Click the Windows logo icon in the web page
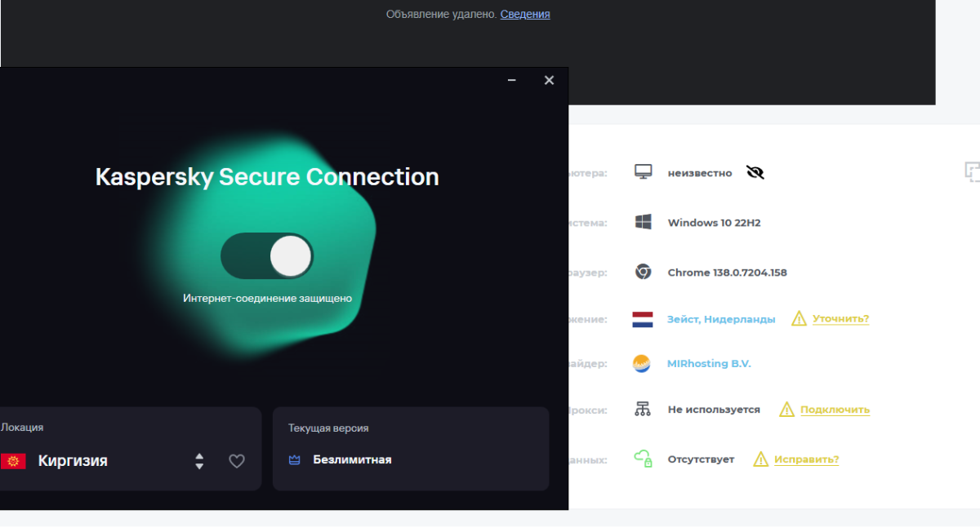 pos(644,222)
